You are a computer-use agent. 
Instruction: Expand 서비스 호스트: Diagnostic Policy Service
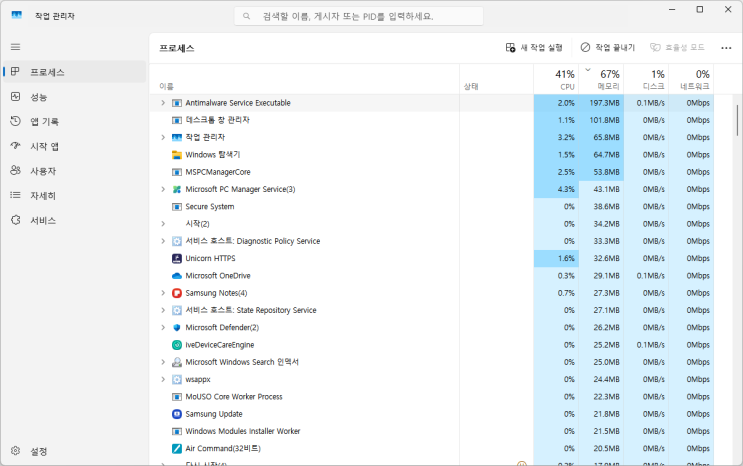coord(163,241)
